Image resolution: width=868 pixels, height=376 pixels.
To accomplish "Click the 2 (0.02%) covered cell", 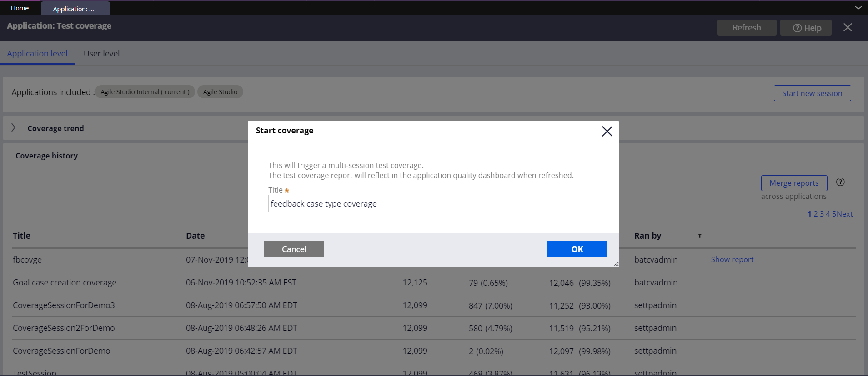I will coord(486,351).
